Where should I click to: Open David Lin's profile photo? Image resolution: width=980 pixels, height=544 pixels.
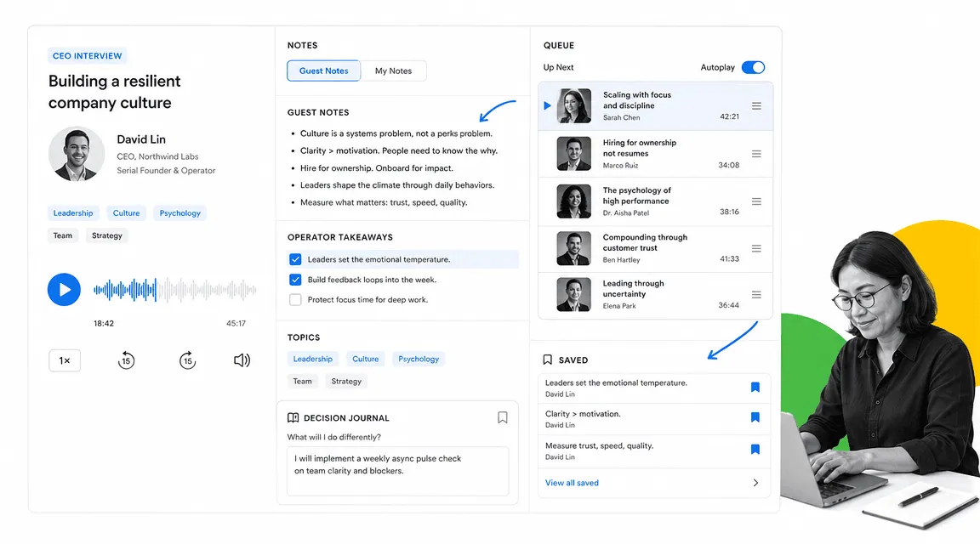point(77,154)
